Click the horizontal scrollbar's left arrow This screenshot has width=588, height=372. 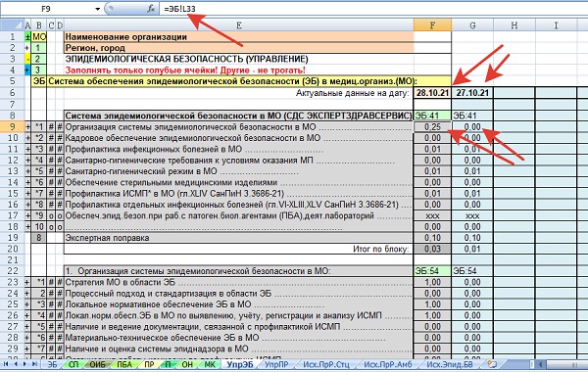point(541,364)
